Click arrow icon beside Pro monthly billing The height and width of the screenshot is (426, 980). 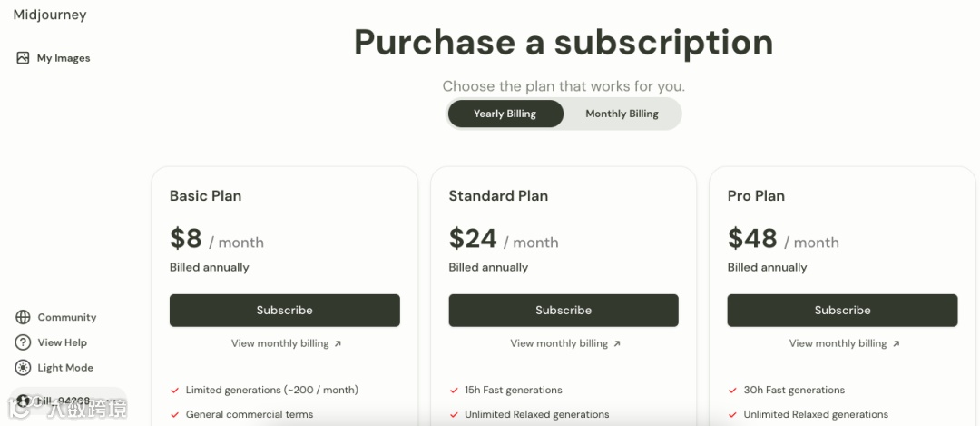pyautogui.click(x=896, y=343)
